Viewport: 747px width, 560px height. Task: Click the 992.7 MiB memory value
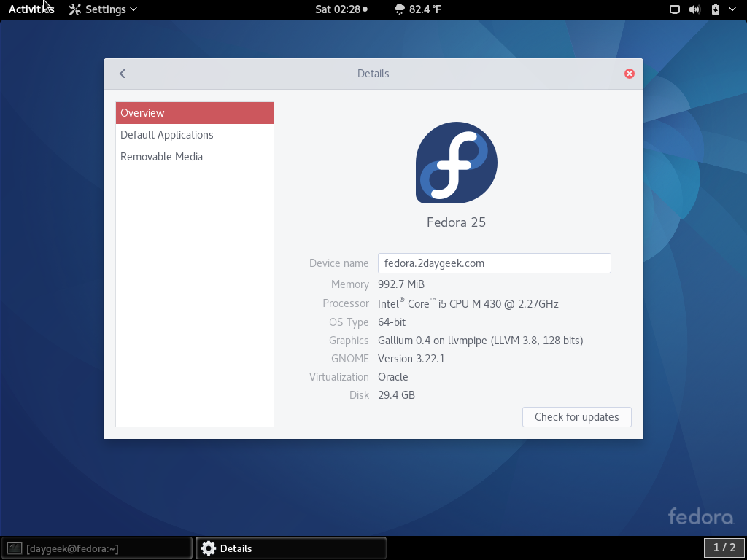click(401, 284)
